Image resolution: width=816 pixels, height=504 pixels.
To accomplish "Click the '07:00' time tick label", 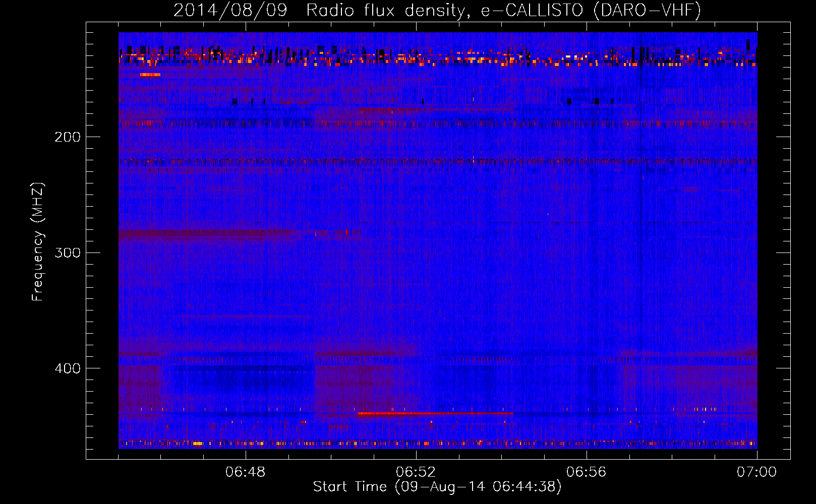I will pos(757,472).
